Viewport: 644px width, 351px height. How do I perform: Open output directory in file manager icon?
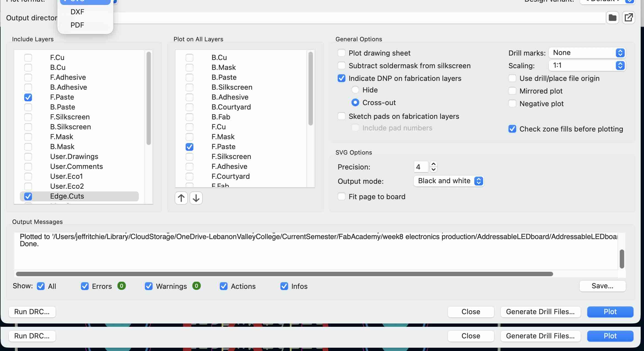click(629, 18)
